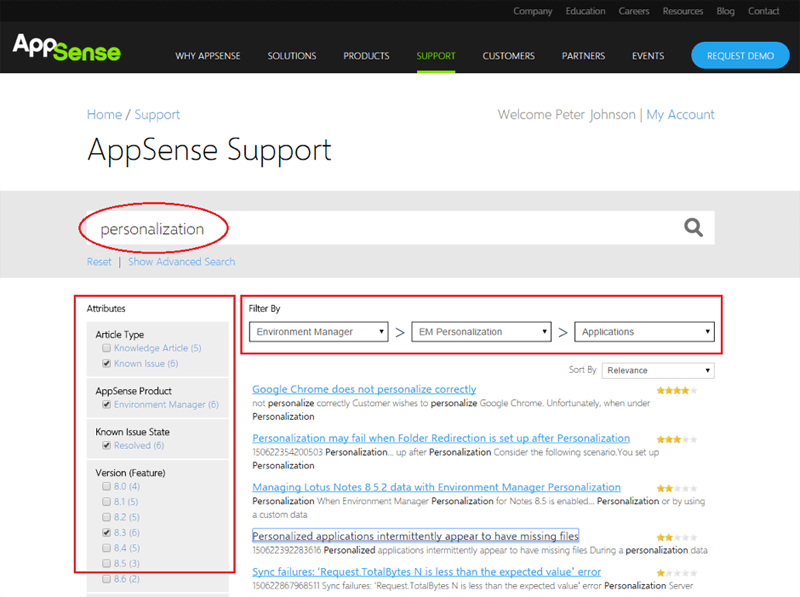Click star rating for Folder Redirection article
The height and width of the screenshot is (597, 800).
coord(677,439)
